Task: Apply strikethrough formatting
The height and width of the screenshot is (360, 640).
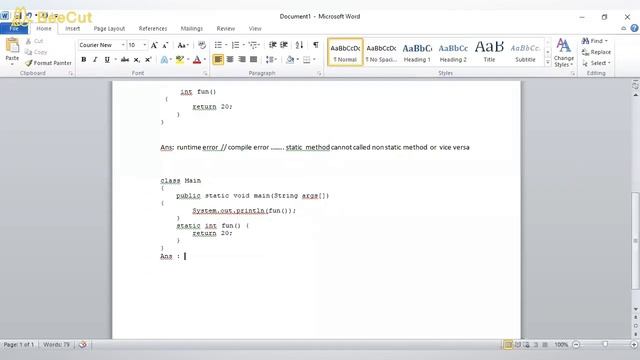Action: (125, 60)
